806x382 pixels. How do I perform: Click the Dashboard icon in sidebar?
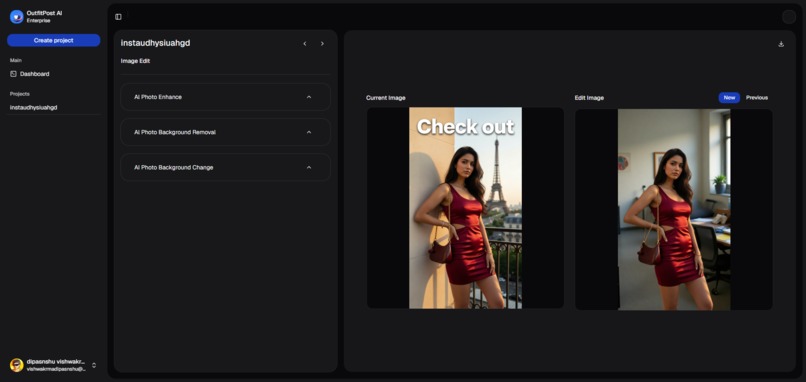tap(13, 74)
